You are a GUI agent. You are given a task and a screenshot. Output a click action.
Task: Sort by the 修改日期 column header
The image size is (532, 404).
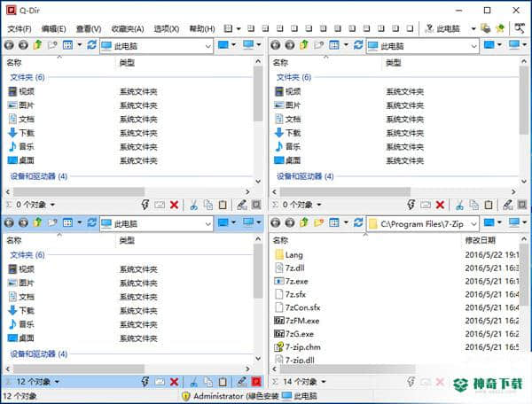480,240
